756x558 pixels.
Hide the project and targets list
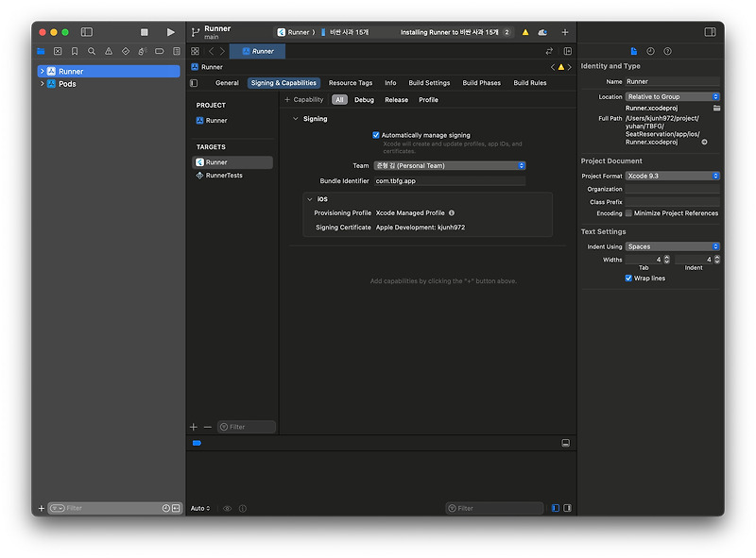[194, 83]
